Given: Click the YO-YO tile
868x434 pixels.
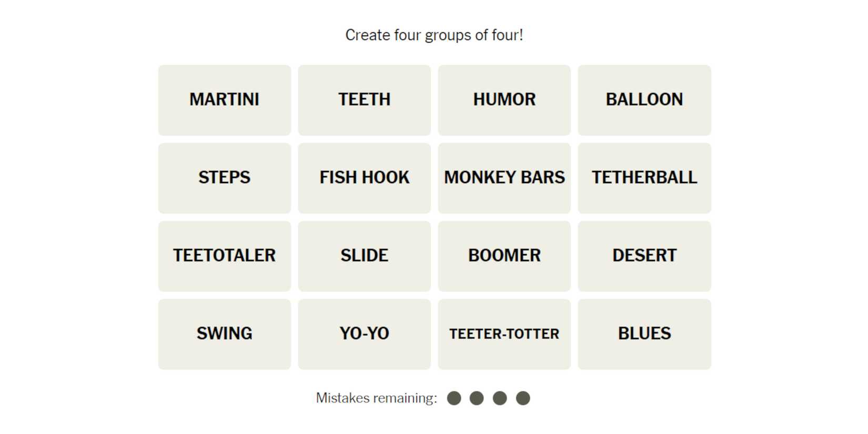Looking at the screenshot, I should [x=364, y=334].
